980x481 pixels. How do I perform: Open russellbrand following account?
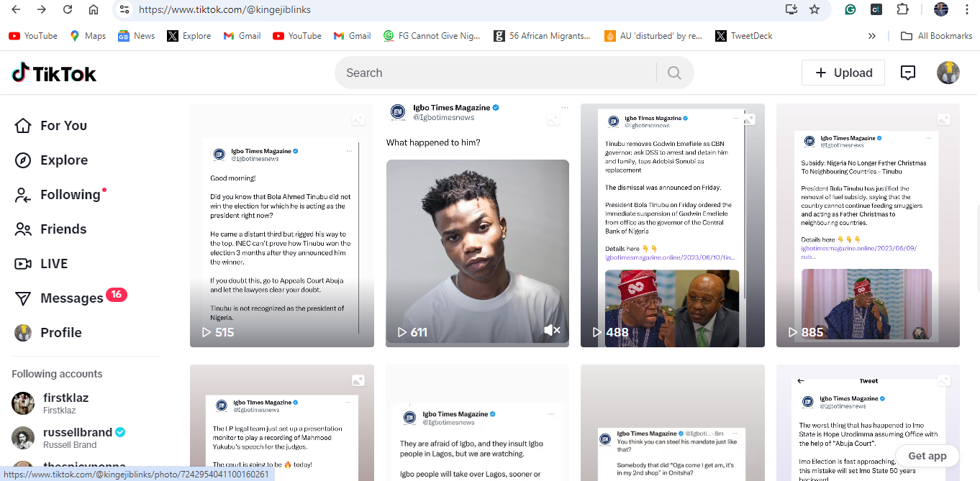(68, 438)
